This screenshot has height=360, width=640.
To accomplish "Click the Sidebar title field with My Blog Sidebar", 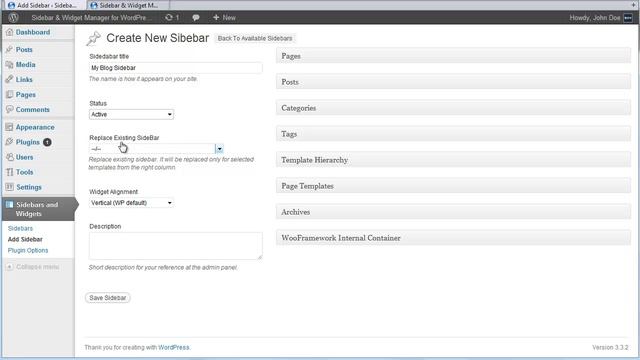I will coord(176,68).
